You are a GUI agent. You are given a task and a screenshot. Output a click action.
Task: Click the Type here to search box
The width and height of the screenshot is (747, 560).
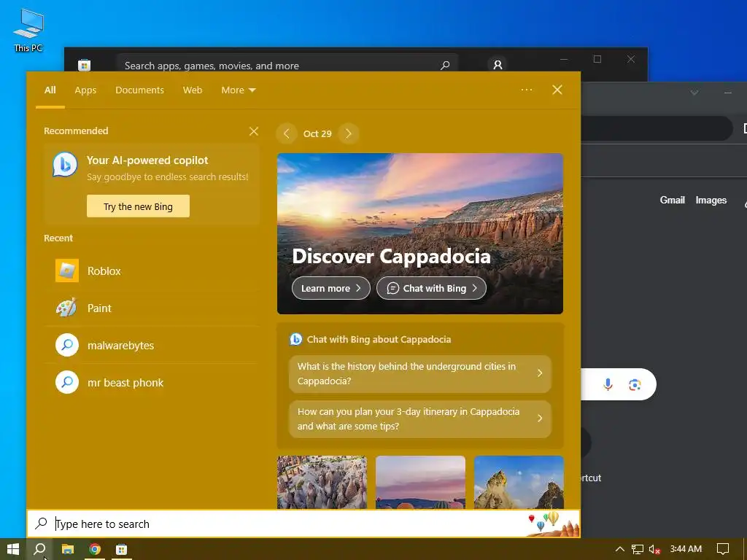point(303,524)
